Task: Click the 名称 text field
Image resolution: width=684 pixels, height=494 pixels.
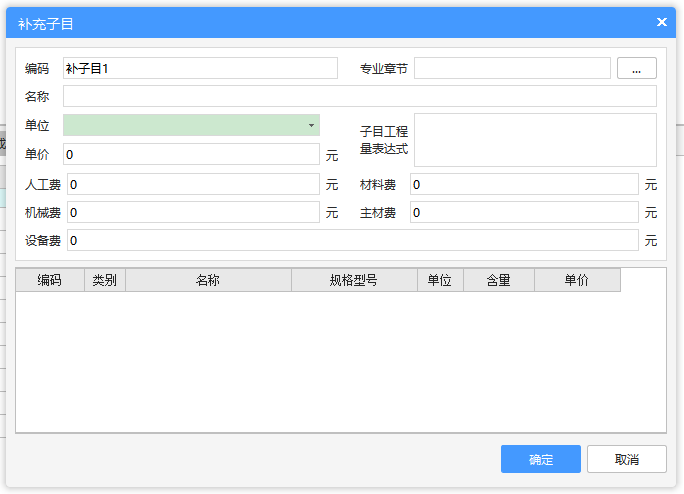Action: (x=359, y=96)
